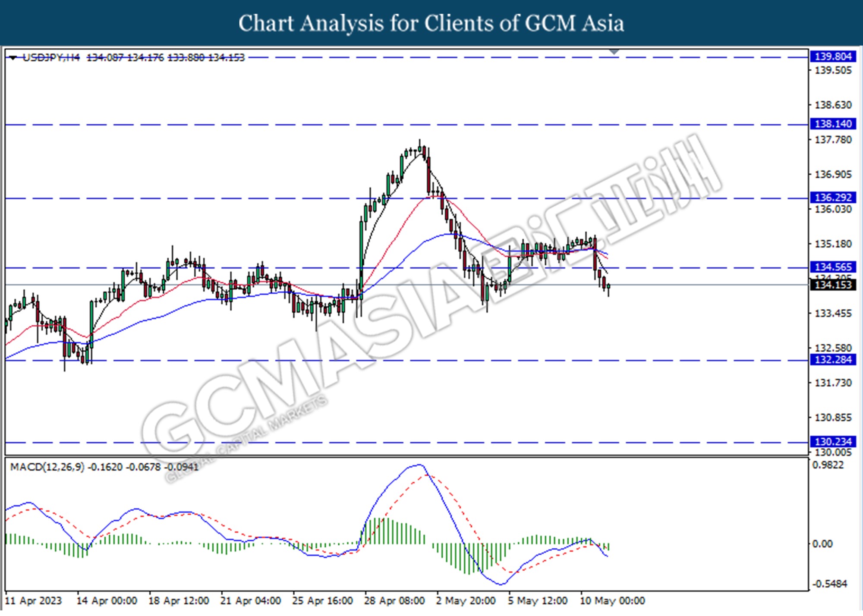Click the 5 May 12:00 time label
This screenshot has width=863, height=616.
coord(538,601)
